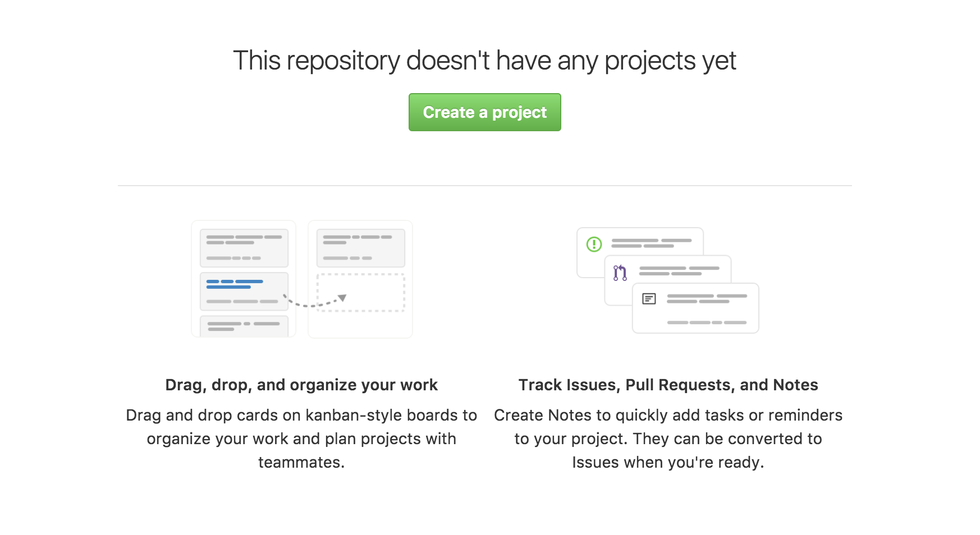Click the partially hidden card at column bottom
This screenshot has height=535, width=980.
pyautogui.click(x=244, y=325)
